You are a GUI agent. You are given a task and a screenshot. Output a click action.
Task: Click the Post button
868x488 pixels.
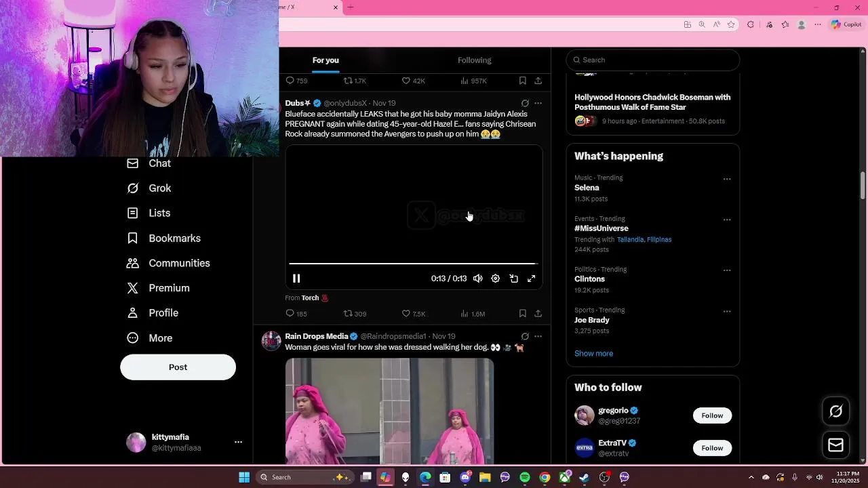(178, 367)
